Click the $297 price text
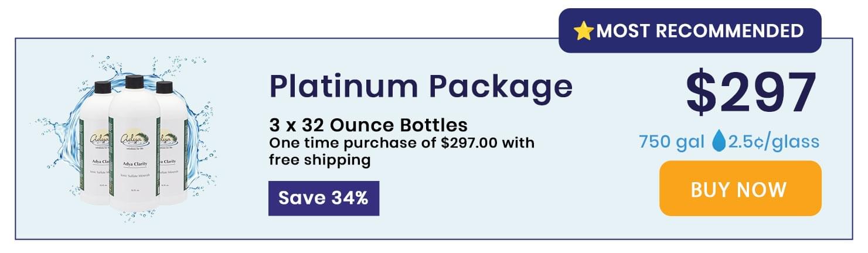The height and width of the screenshot is (253, 868). pyautogui.click(x=751, y=92)
